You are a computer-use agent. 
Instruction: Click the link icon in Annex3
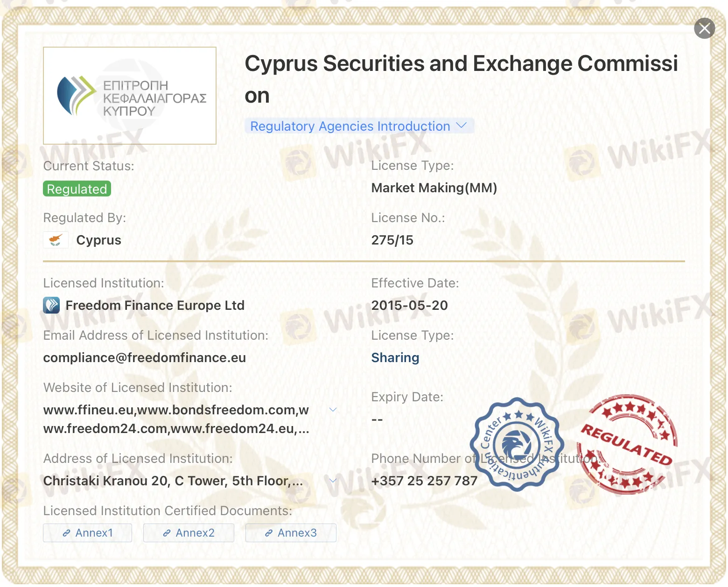tap(268, 533)
